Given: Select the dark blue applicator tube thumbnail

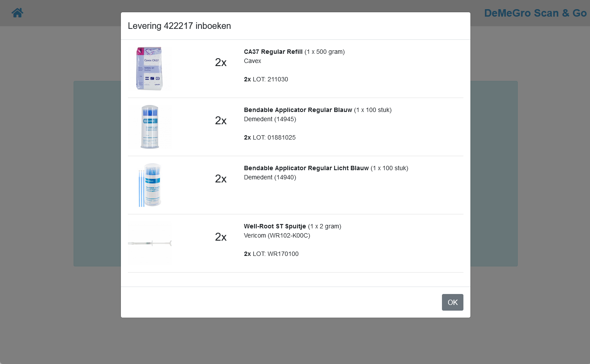Looking at the screenshot, I should 150,127.
